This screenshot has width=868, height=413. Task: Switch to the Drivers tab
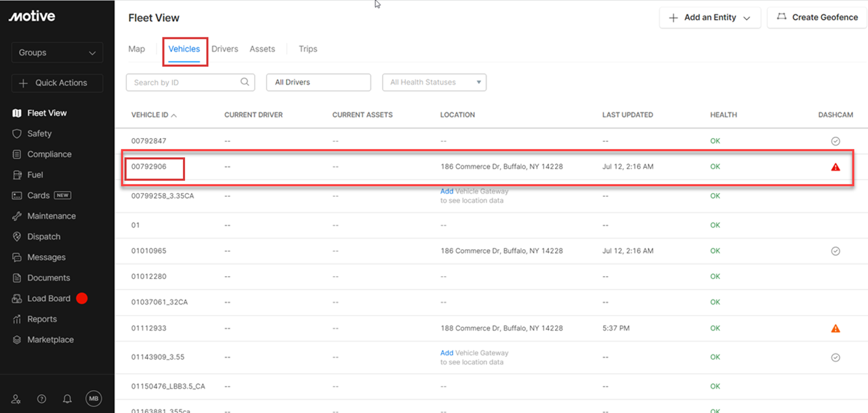(225, 49)
